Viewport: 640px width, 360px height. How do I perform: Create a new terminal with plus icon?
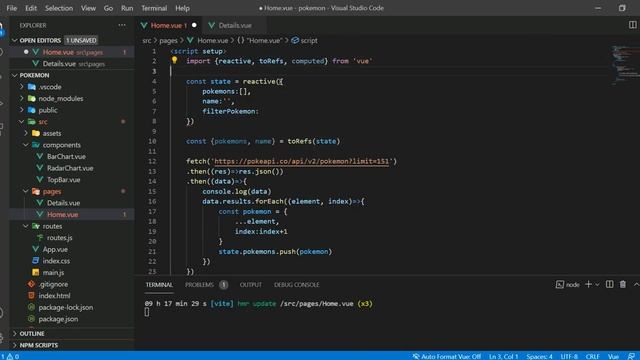coord(588,284)
